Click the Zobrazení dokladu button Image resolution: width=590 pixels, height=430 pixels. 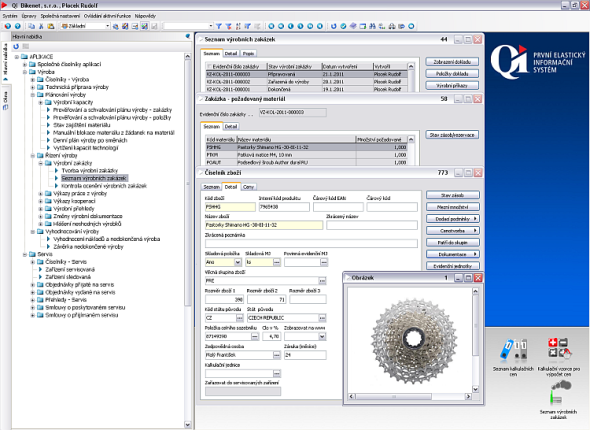[452, 62]
